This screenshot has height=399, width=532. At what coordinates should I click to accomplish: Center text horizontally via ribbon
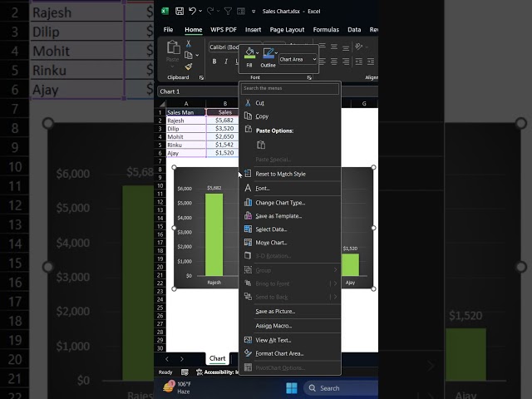point(334,62)
